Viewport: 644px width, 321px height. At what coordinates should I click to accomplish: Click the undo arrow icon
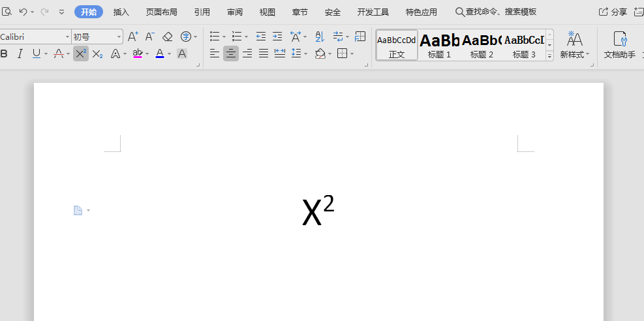click(23, 12)
